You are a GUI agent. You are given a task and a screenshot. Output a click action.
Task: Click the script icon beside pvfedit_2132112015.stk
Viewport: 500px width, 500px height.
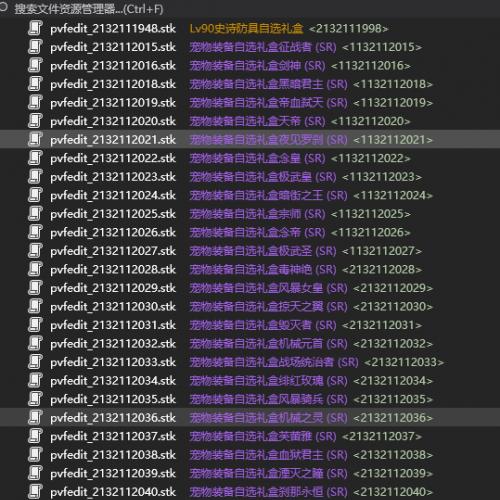pyautogui.click(x=35, y=47)
